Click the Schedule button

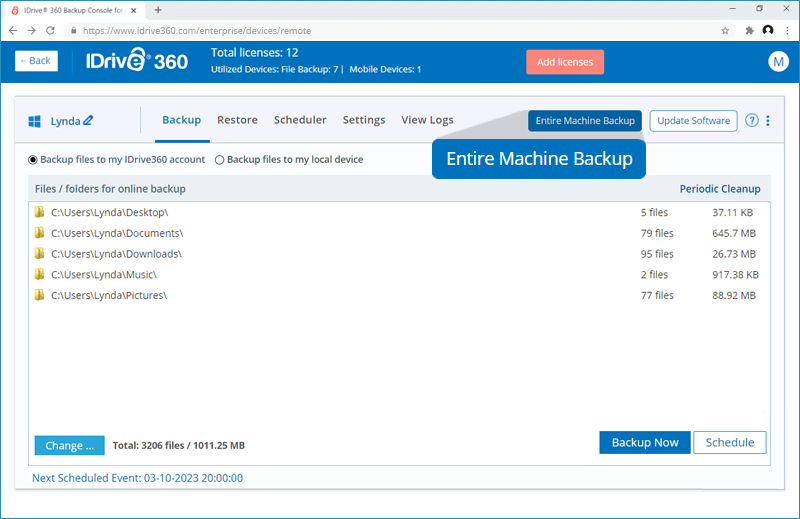pyautogui.click(x=730, y=442)
